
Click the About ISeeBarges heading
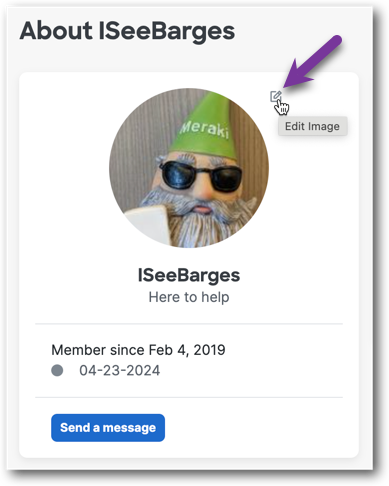click(127, 31)
